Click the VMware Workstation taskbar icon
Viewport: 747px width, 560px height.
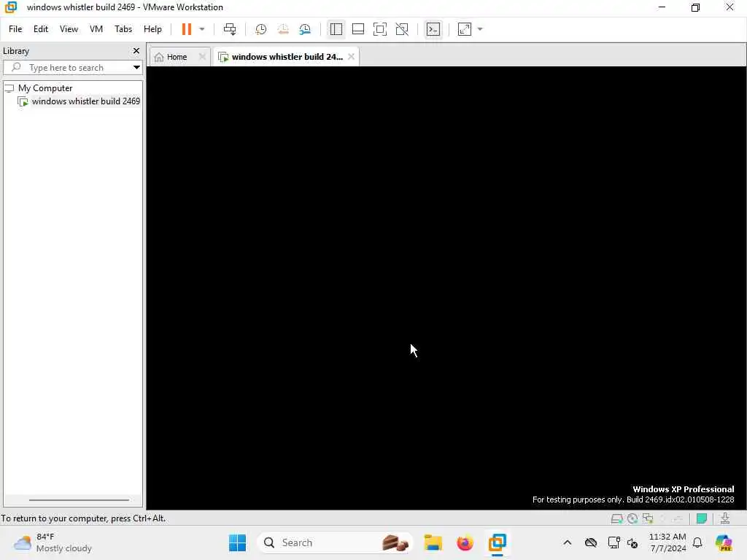tap(497, 542)
